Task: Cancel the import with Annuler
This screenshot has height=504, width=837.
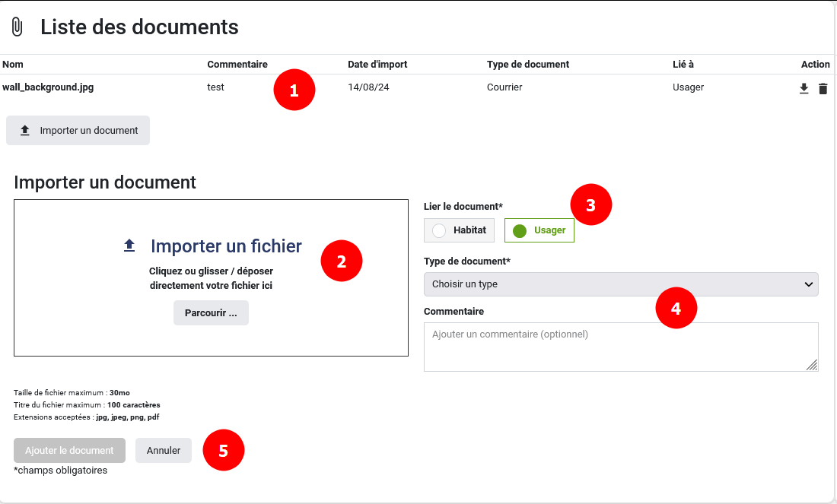Action: pos(164,450)
